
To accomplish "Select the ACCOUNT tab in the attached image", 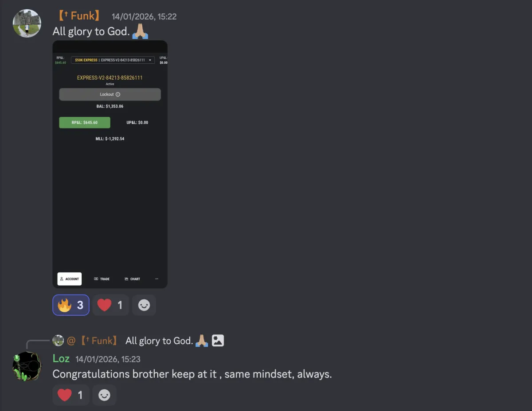I will click(x=70, y=279).
